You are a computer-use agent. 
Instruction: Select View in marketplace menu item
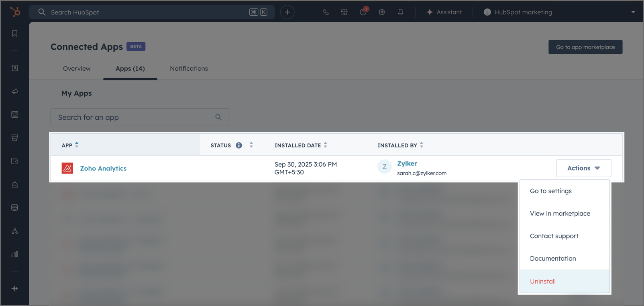coord(565,214)
